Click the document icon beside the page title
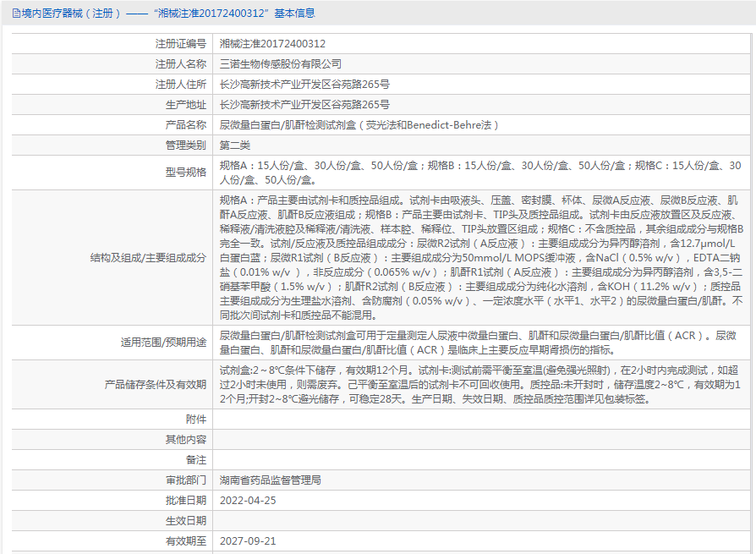This screenshot has width=756, height=554. pyautogui.click(x=16, y=14)
